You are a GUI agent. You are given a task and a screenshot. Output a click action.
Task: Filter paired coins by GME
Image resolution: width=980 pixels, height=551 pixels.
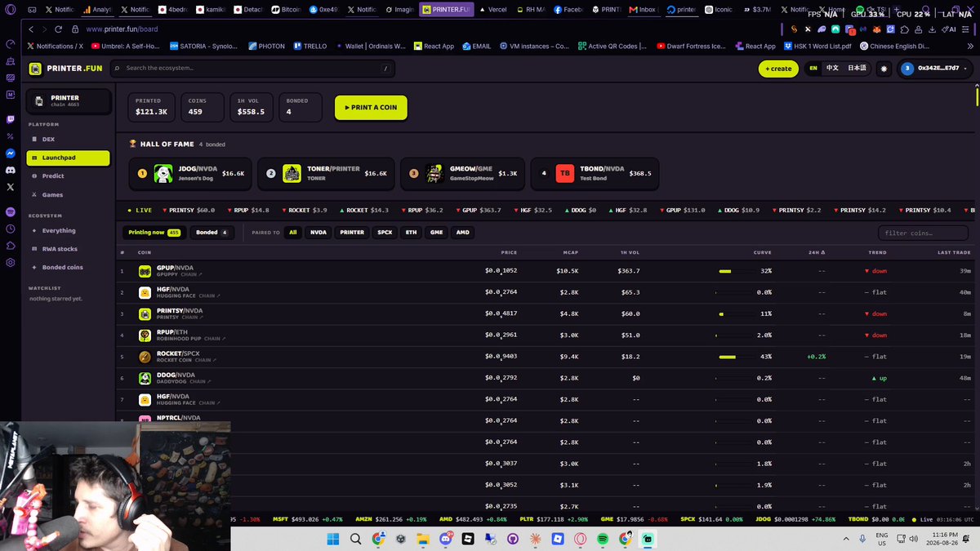click(x=437, y=233)
